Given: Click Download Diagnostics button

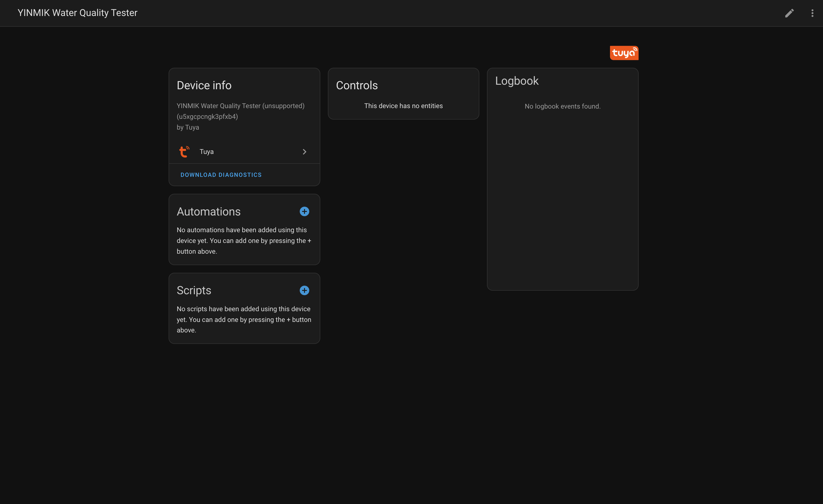Looking at the screenshot, I should click(x=221, y=175).
